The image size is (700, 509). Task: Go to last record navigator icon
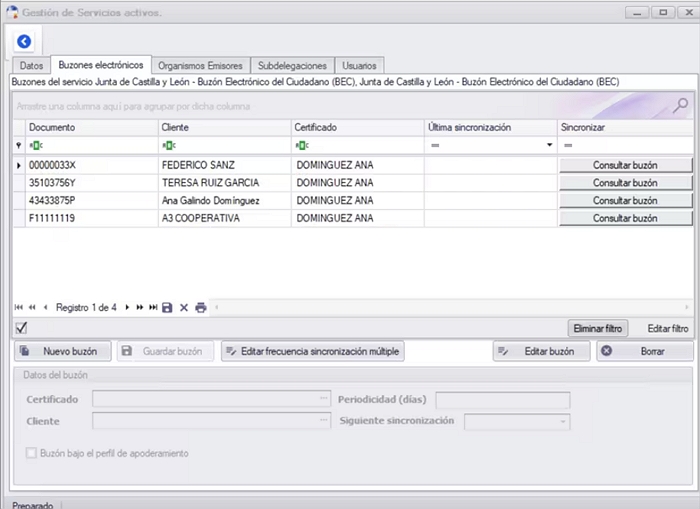pos(153,307)
